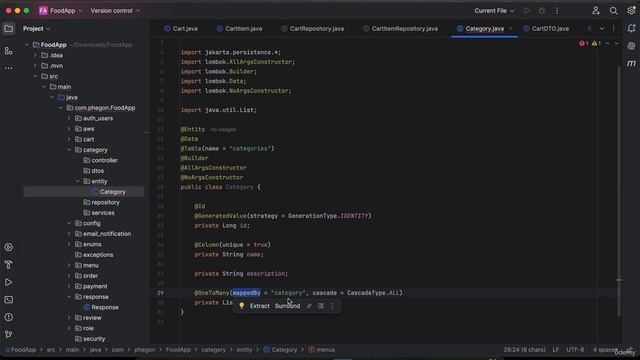Collapse the response package
The image size is (640, 360).
coord(69,297)
